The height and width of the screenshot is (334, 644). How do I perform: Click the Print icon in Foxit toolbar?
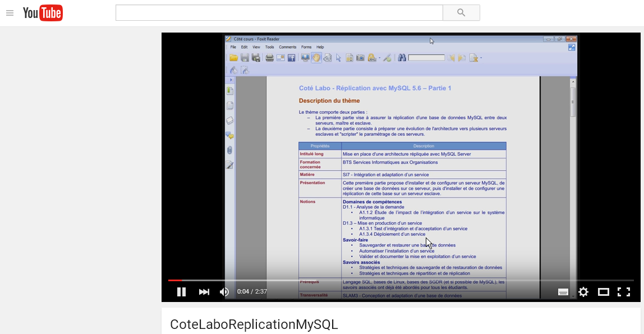coord(269,58)
